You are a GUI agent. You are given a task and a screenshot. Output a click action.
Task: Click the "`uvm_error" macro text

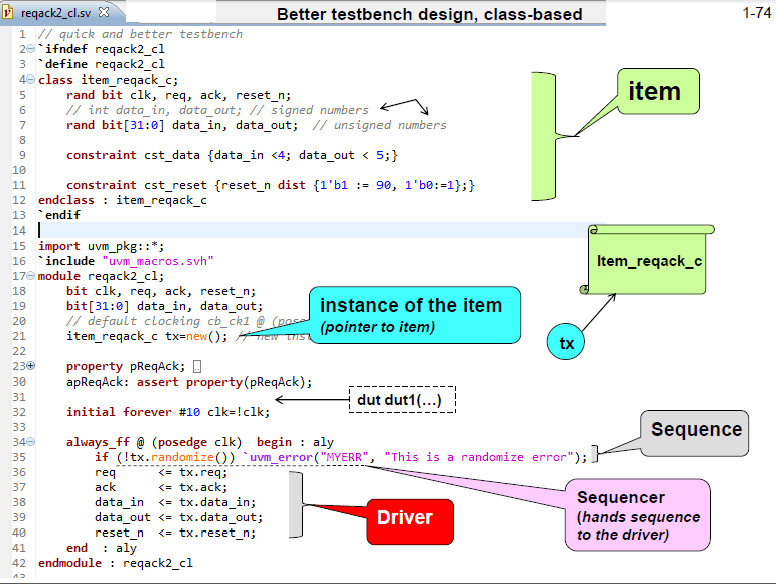point(279,457)
